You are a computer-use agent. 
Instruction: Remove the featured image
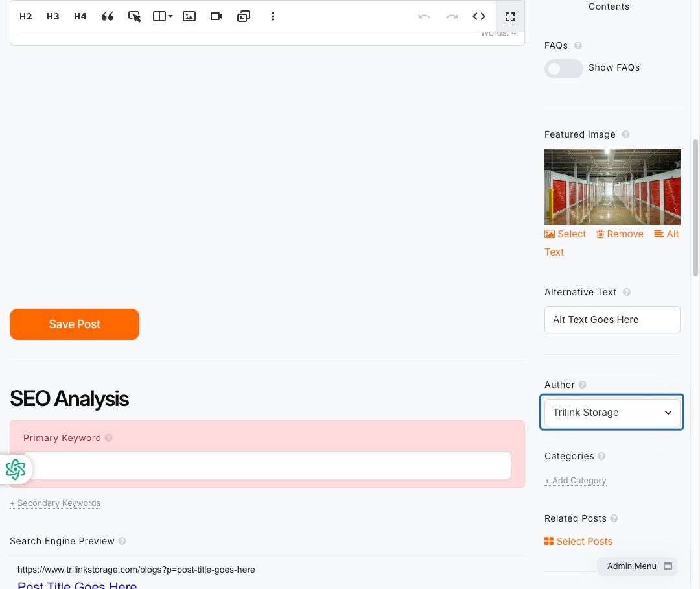click(x=620, y=234)
